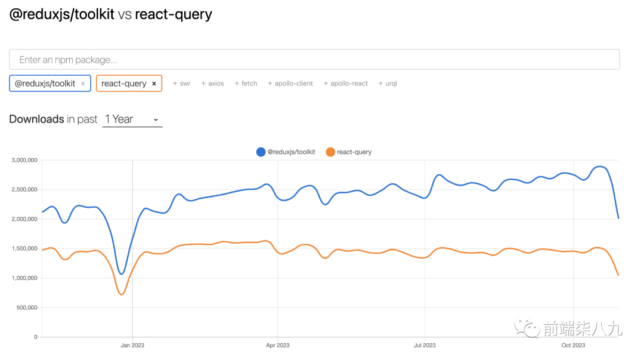Viewport: 644px width, 357px height.
Task: Remove the @reduxjs/toolkit package tag
Action: 83,84
